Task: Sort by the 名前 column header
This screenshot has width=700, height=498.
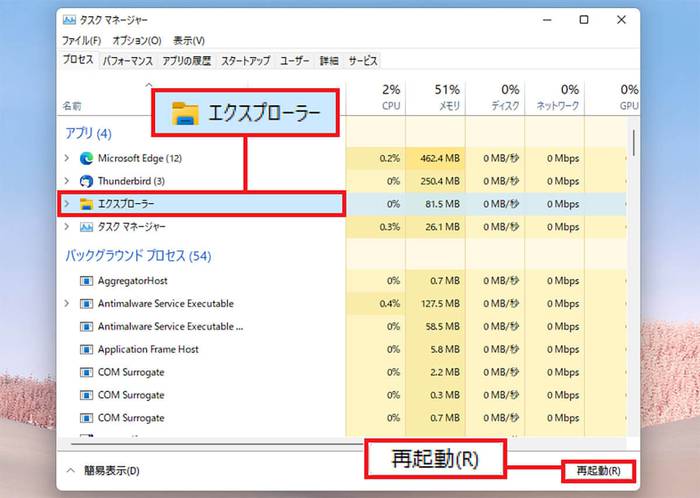Action: click(72, 106)
